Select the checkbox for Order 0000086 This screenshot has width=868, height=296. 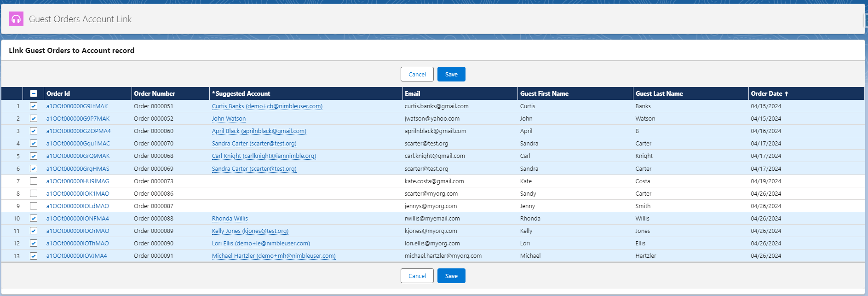point(34,193)
